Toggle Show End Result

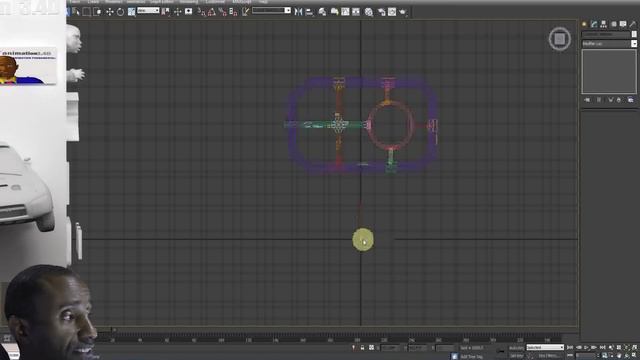[599, 100]
